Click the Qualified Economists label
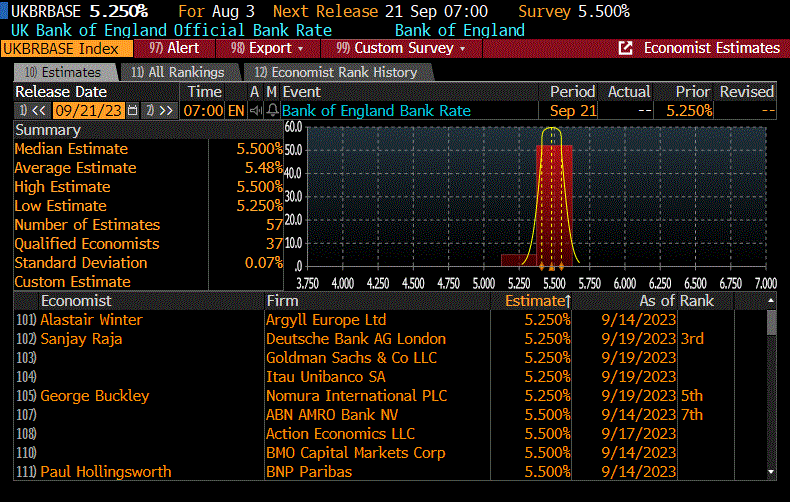Viewport: 790px width, 502px height. pos(87,243)
